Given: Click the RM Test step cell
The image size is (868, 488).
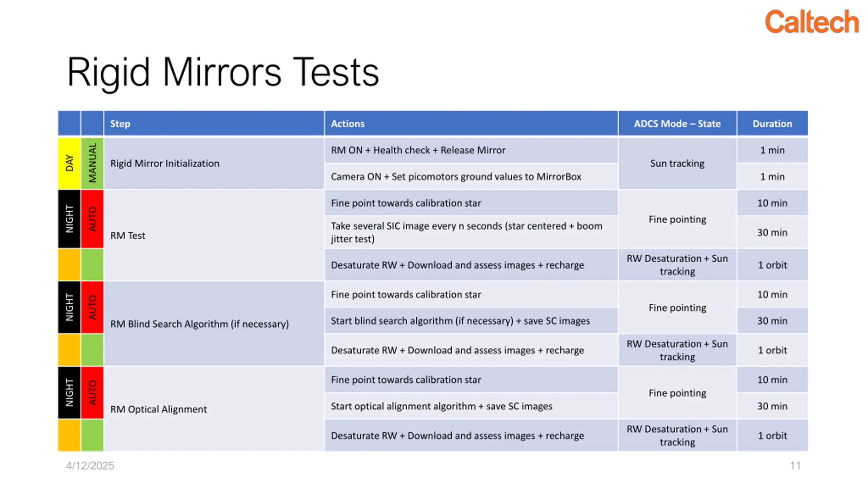Looking at the screenshot, I should 214,235.
